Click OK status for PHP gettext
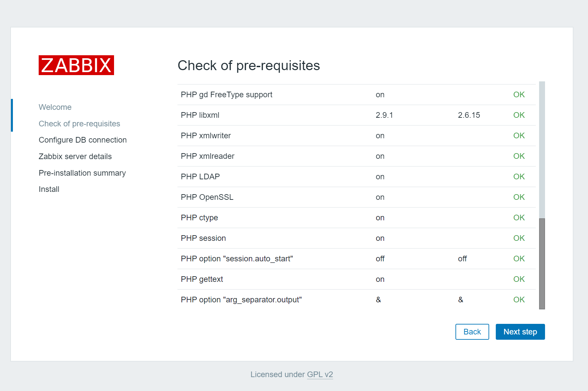This screenshot has width=588, height=391. (x=519, y=279)
